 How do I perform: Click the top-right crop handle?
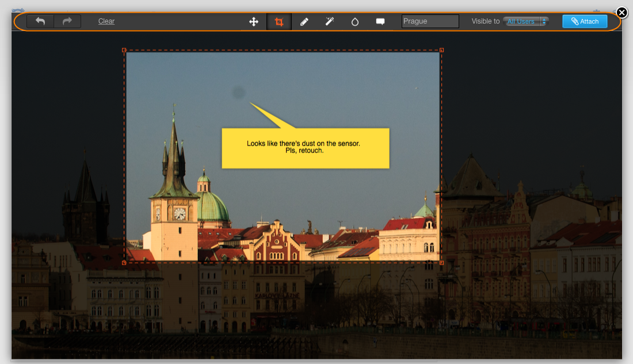tap(441, 50)
